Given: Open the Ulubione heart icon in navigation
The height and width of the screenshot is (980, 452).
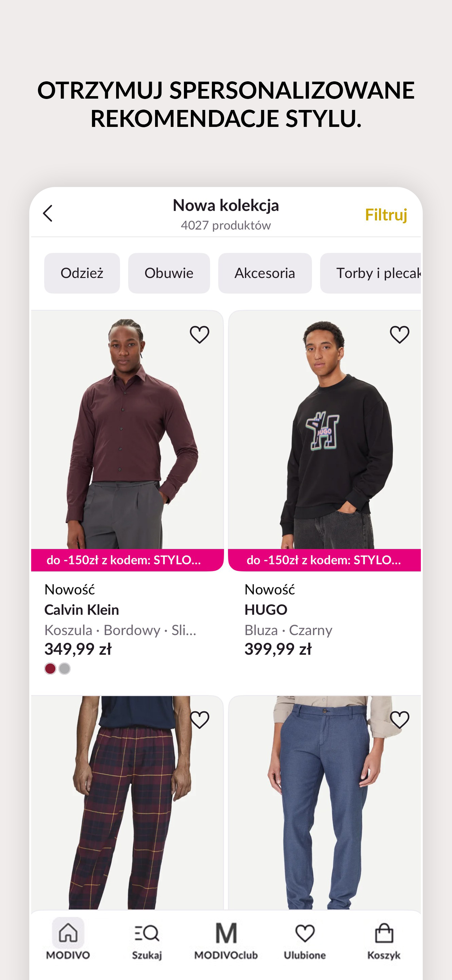Looking at the screenshot, I should coord(305,933).
